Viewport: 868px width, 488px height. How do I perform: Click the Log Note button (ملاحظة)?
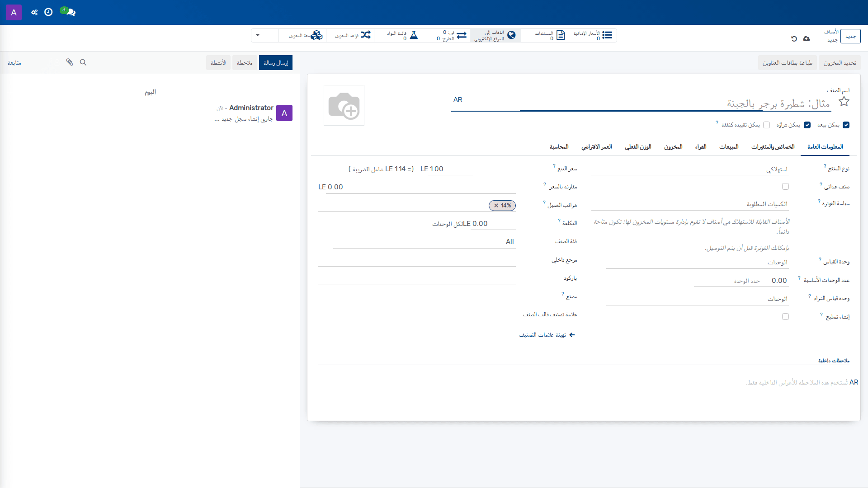[x=245, y=63]
